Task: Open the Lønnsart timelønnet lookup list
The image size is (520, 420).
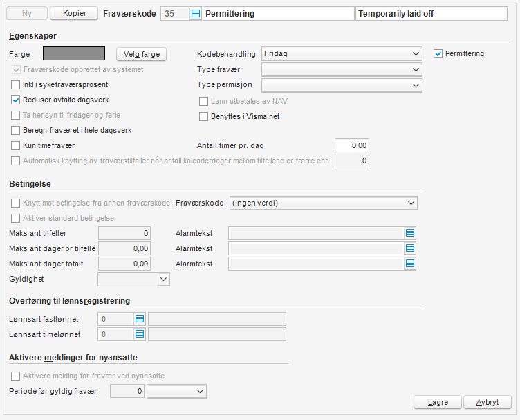Action: (x=140, y=334)
